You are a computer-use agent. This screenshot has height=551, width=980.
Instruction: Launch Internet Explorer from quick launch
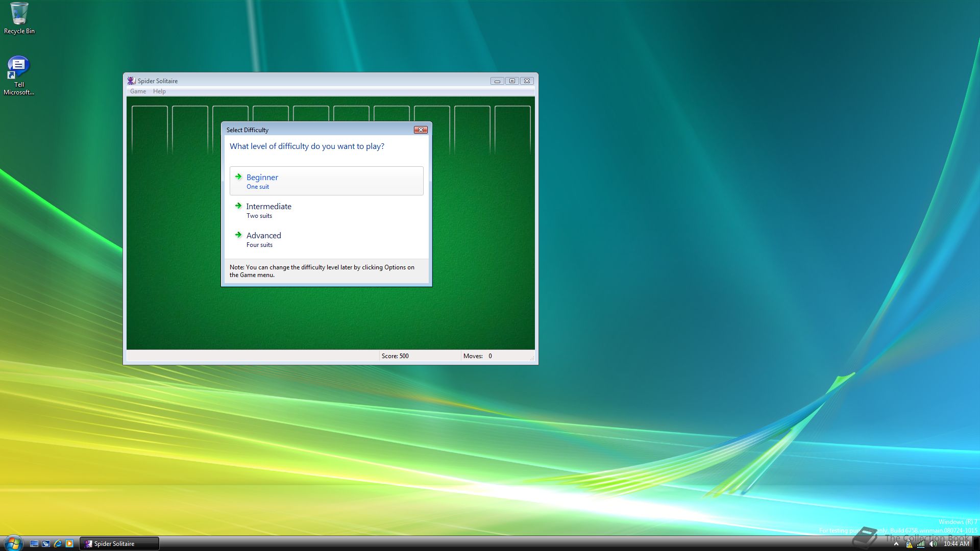tap(58, 544)
